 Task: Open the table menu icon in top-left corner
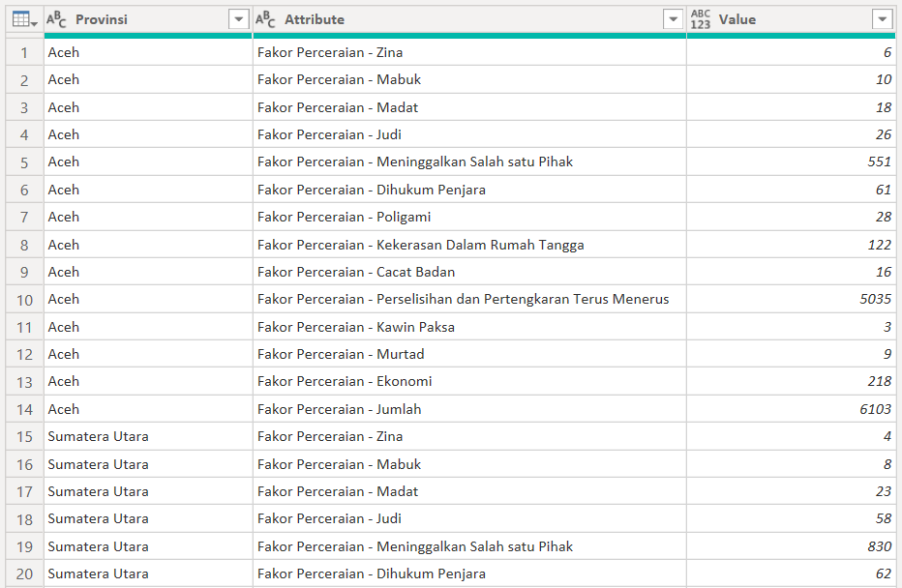23,19
